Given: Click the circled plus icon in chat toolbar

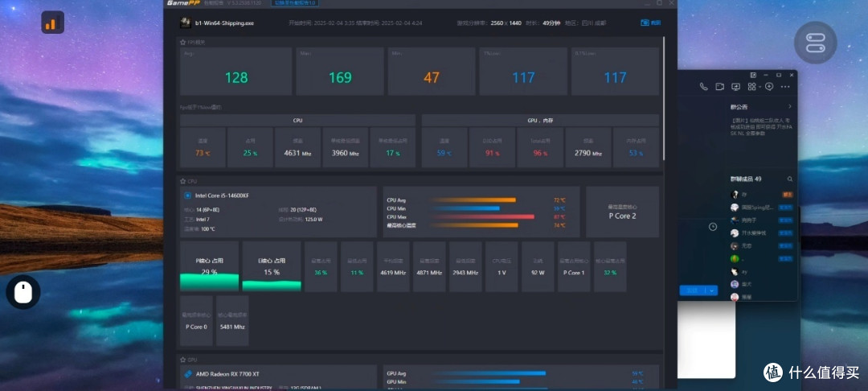Looking at the screenshot, I should [x=769, y=86].
